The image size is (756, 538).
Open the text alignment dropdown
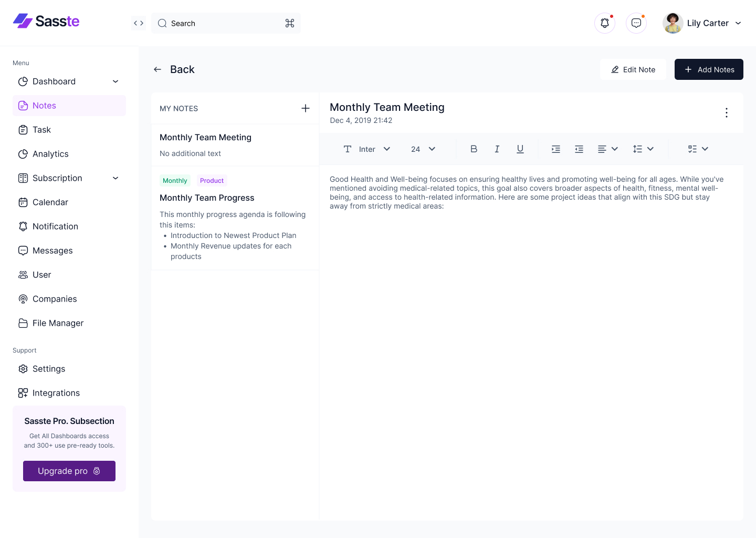[x=607, y=149]
